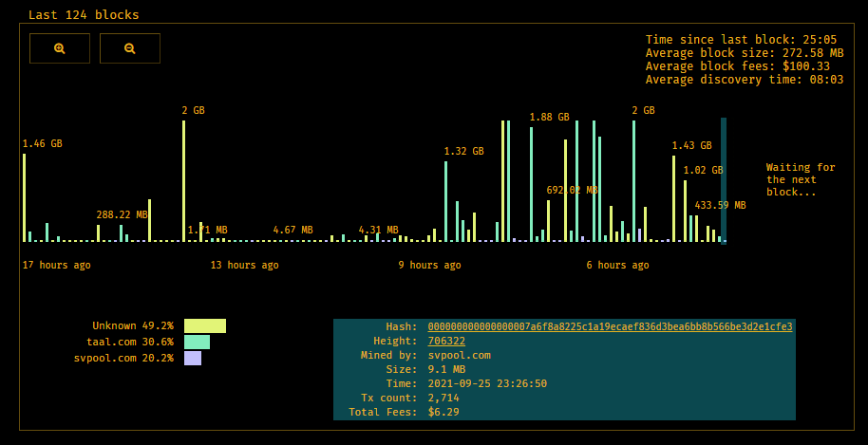Click 'Average block fees: $100.33'

(x=738, y=66)
